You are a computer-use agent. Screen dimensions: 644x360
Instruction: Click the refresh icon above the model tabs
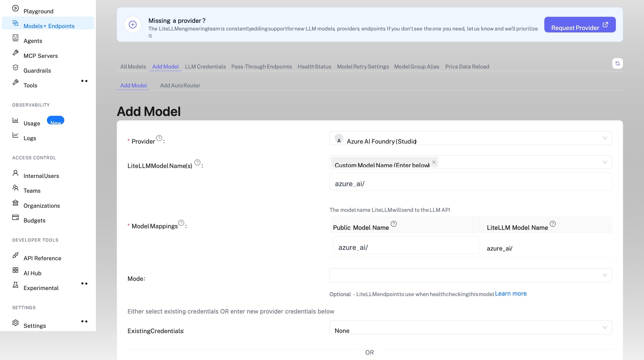(618, 63)
